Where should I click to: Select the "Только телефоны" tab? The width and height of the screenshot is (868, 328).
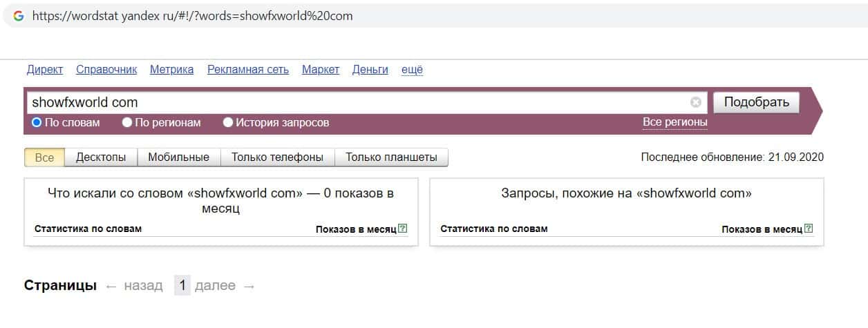[277, 157]
